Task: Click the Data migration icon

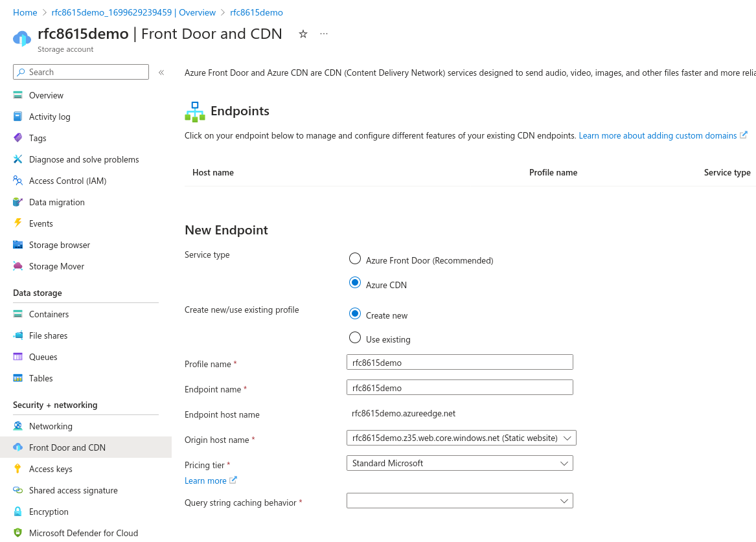Action: 18,202
